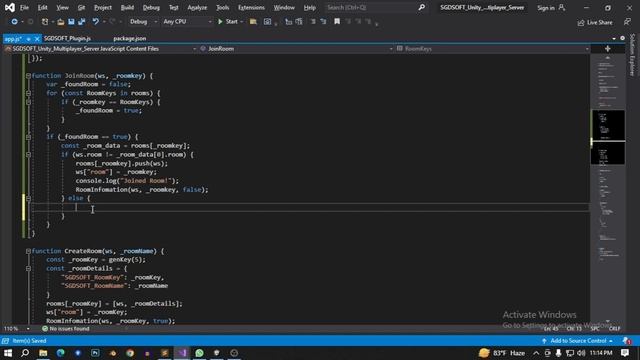Click the notifications bell icon in status bar
This screenshot has width=640, height=360.
pyautogui.click(x=627, y=341)
